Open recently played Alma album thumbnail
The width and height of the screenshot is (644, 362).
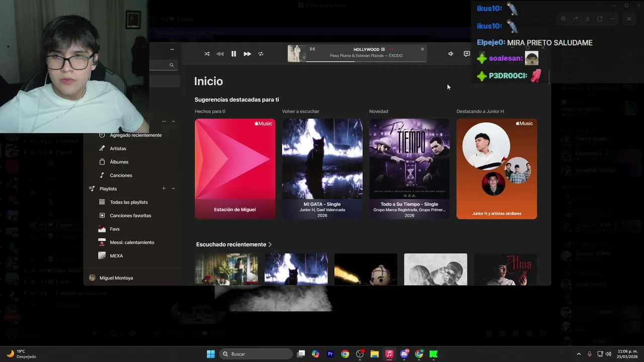[505, 269]
